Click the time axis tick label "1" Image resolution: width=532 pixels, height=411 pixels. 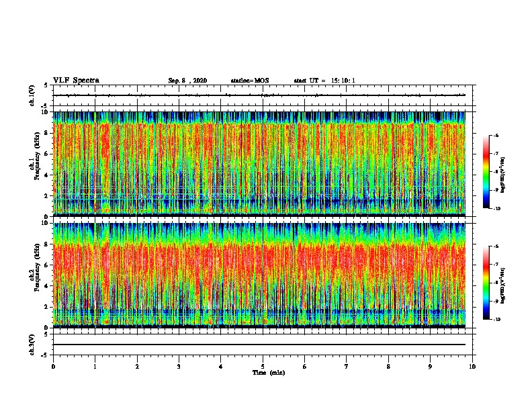point(95,367)
